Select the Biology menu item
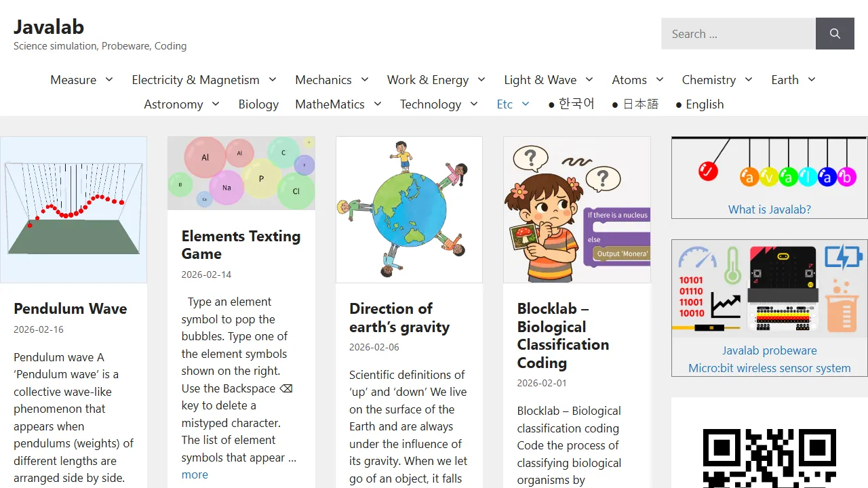This screenshot has width=868, height=488. [x=258, y=104]
